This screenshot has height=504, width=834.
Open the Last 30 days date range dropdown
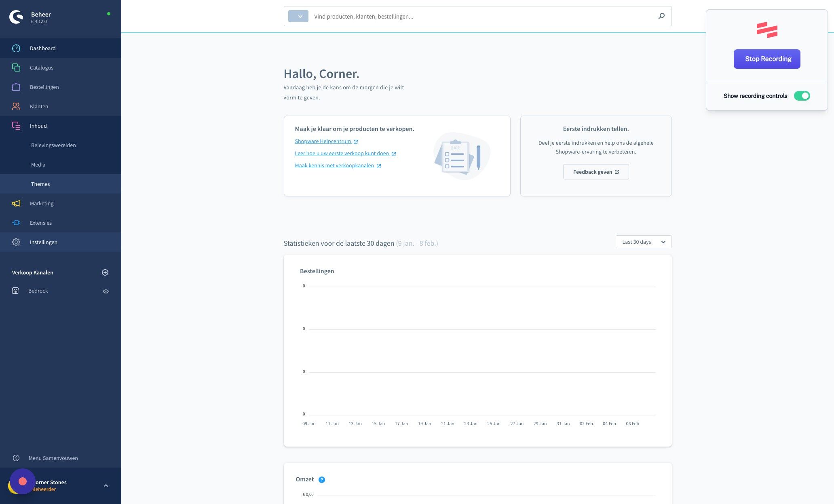(643, 242)
